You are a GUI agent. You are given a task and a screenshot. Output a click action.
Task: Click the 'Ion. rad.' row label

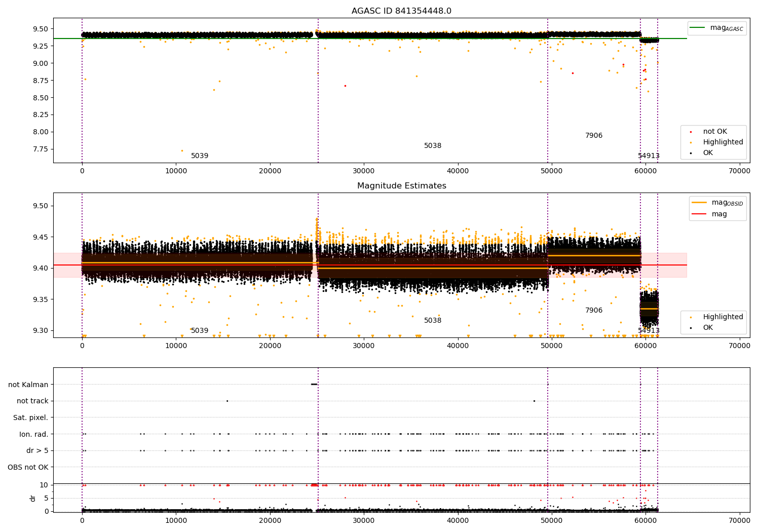34,434
